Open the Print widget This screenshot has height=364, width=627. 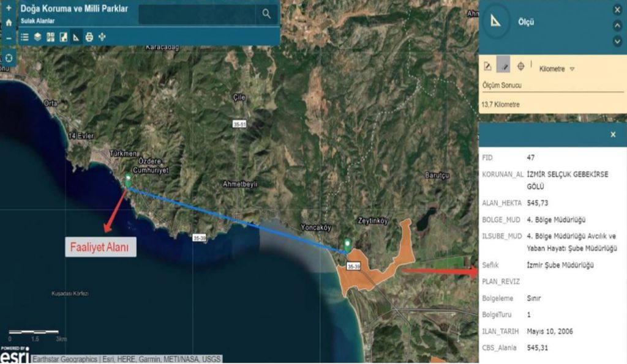(89, 37)
